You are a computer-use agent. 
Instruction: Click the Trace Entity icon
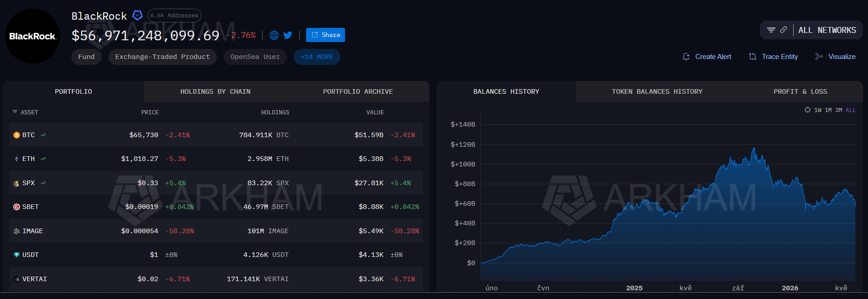[x=753, y=57]
